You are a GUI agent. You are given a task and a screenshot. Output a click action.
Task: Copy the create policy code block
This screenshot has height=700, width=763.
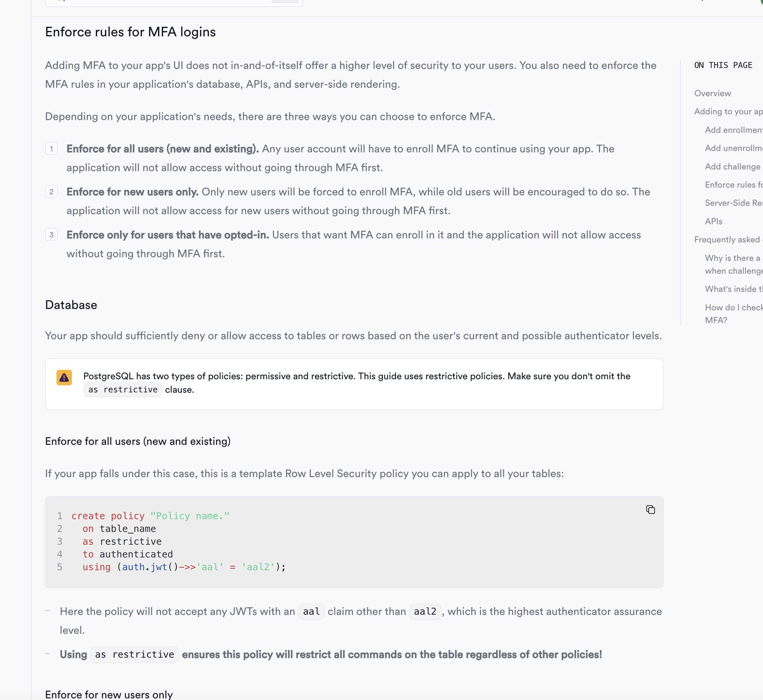(650, 510)
